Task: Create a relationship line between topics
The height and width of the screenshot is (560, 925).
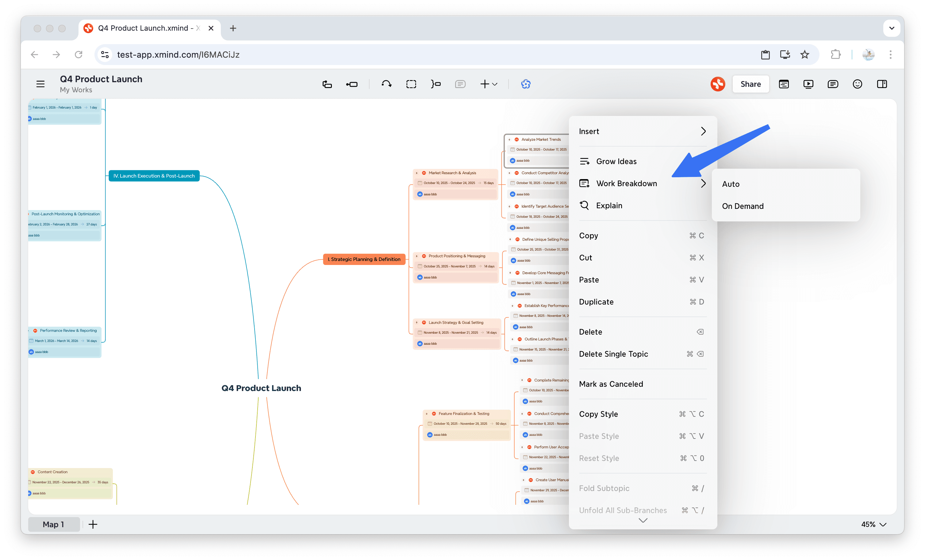Action: [386, 84]
